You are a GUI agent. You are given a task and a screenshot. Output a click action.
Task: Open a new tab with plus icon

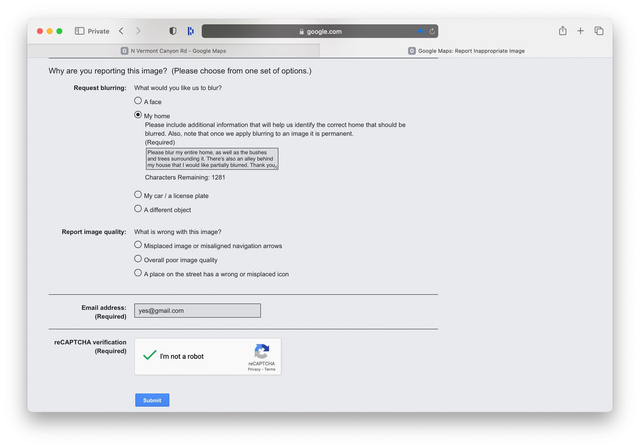[x=581, y=31]
